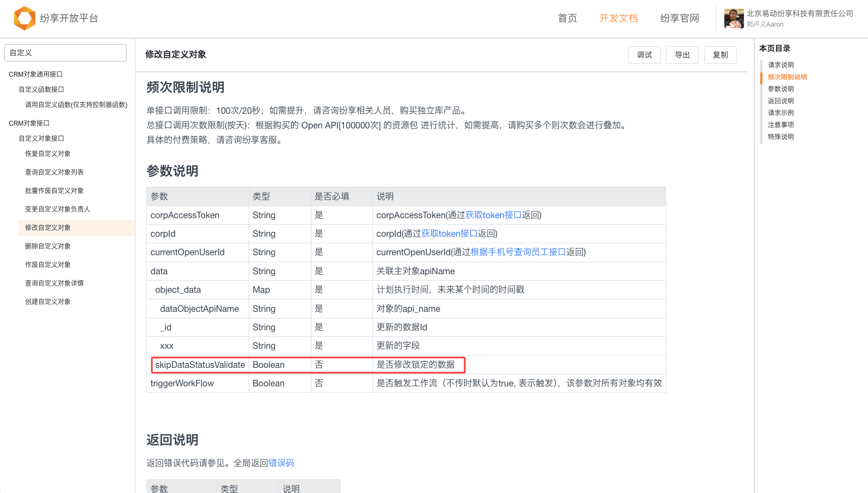Open 查询自定义对象列表 doc page
Viewport: 868px width, 493px height.
point(54,172)
